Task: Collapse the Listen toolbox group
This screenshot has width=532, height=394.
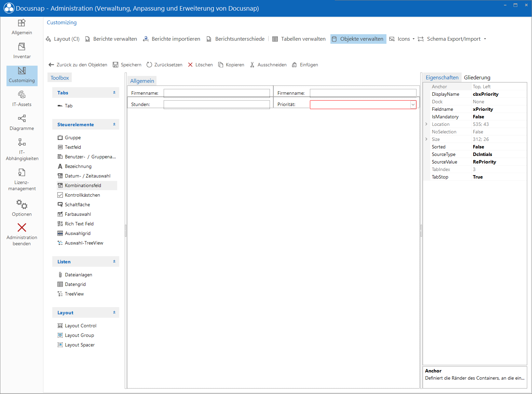Action: [x=114, y=262]
